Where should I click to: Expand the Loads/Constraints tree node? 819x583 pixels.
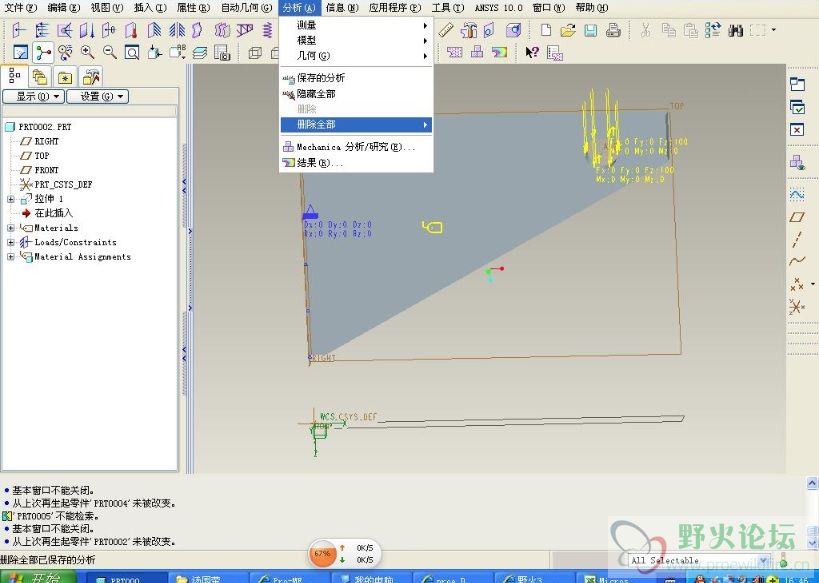[11, 242]
